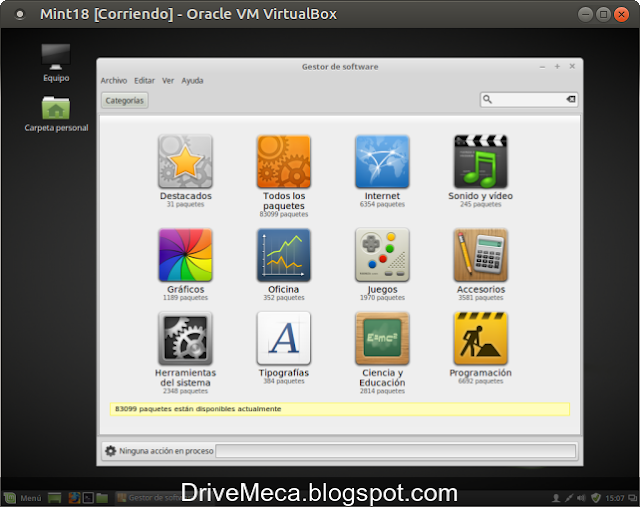The image size is (640, 507).
Task: Launch the terminal from the panel
Action: 88,498
